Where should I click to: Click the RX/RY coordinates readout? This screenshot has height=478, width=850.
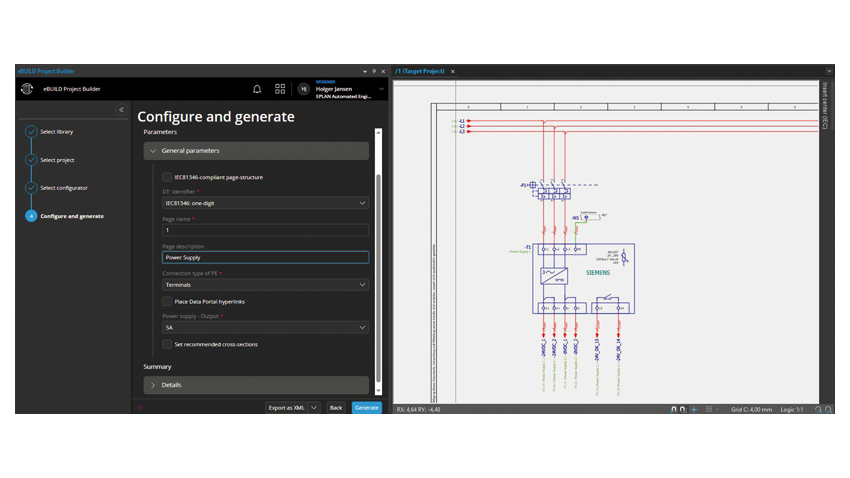418,410
